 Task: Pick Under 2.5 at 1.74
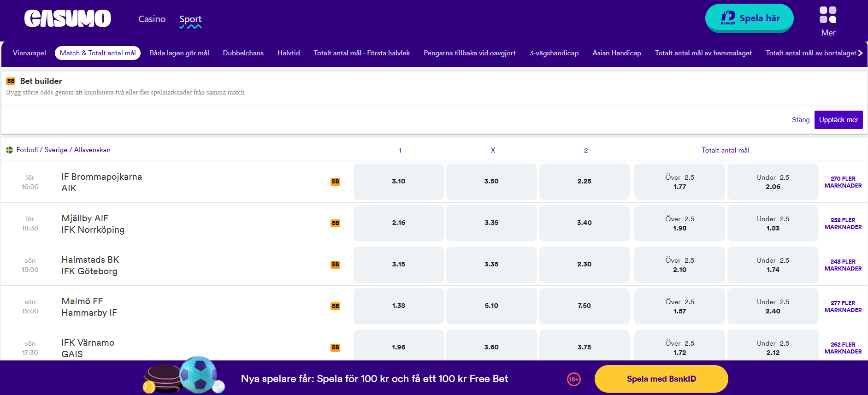coord(773,265)
